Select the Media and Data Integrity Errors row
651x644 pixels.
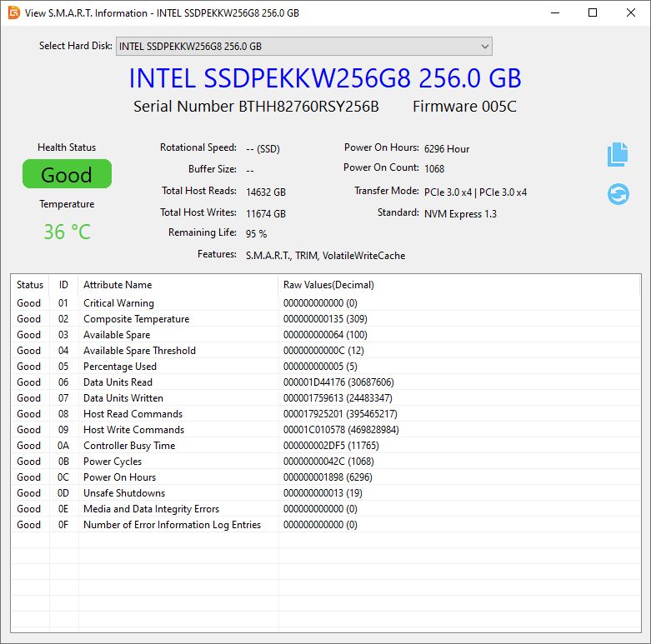pyautogui.click(x=151, y=509)
